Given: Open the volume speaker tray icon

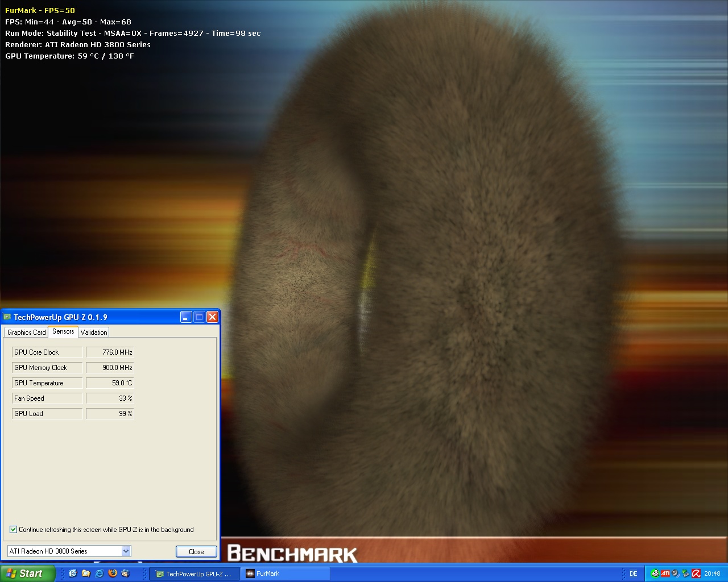Looking at the screenshot, I should [675, 573].
